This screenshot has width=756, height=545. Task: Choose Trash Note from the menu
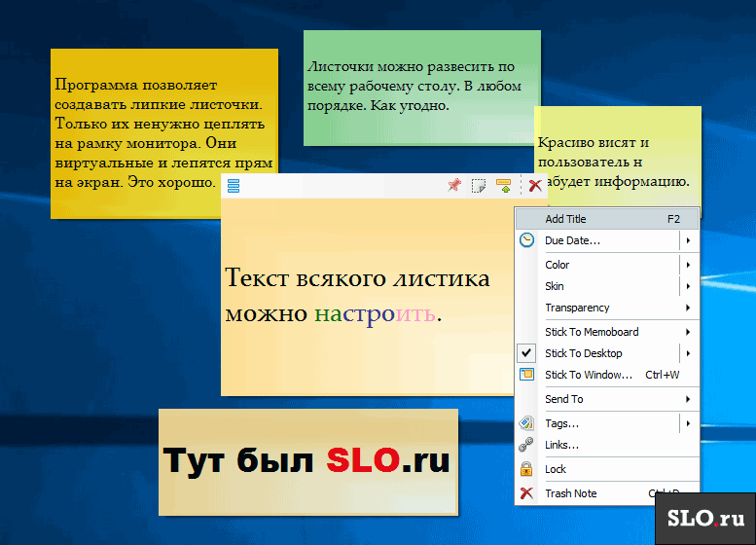pyautogui.click(x=607, y=492)
